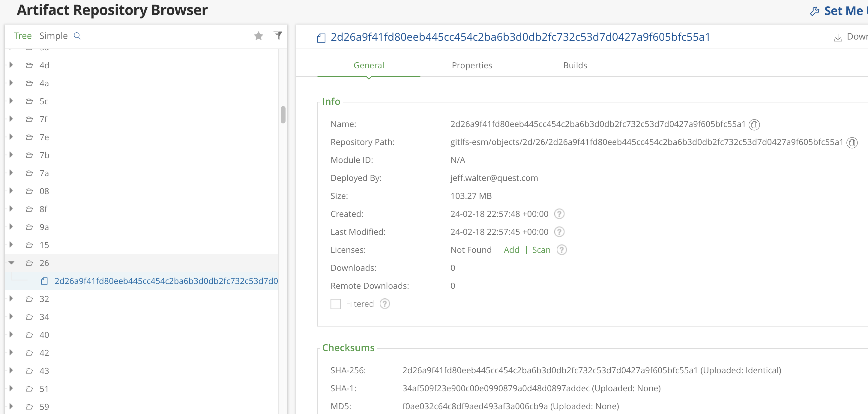Expand the 7f folder
Screen dimensions: 868x414
click(x=11, y=119)
